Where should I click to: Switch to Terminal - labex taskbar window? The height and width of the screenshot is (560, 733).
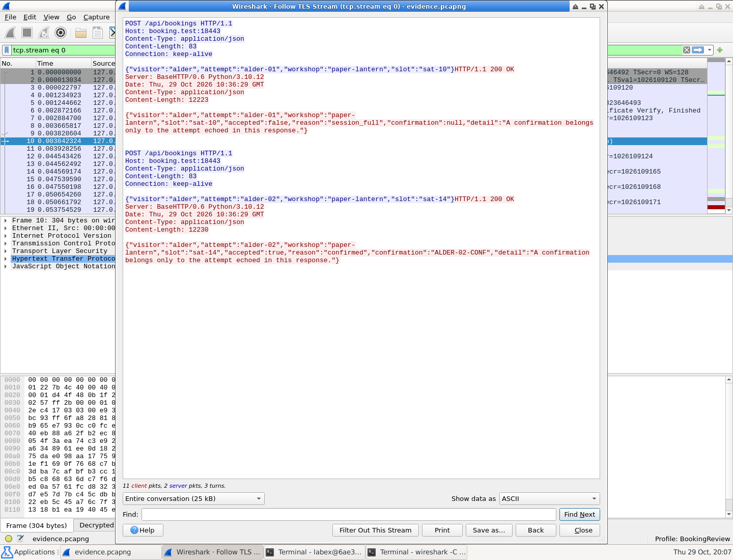point(315,552)
